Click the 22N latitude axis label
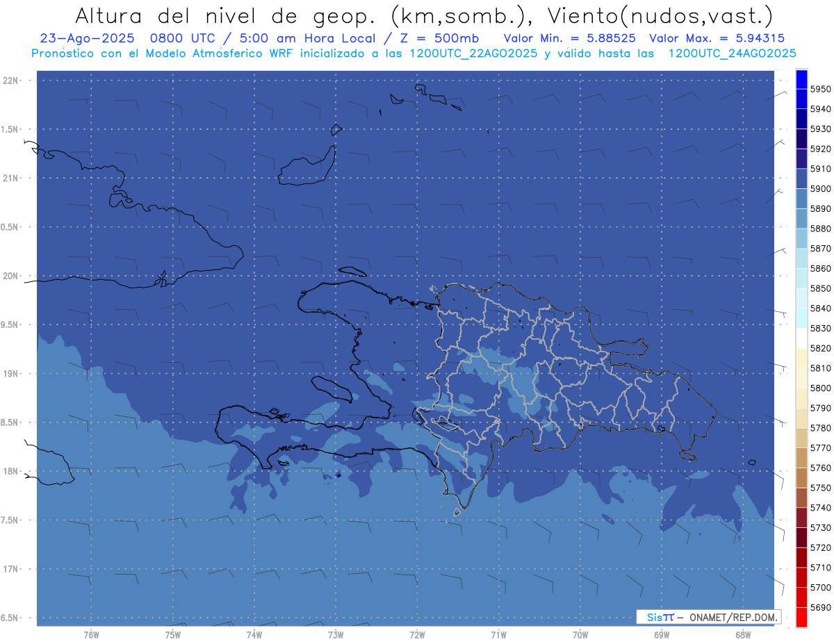The width and height of the screenshot is (834, 644). [12, 81]
